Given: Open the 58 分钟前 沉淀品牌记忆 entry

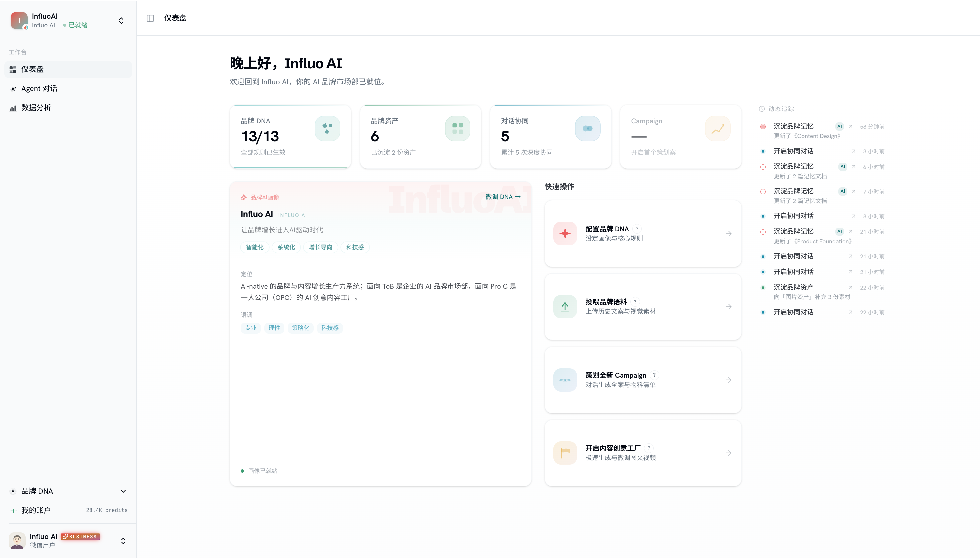Looking at the screenshot, I should pos(822,131).
